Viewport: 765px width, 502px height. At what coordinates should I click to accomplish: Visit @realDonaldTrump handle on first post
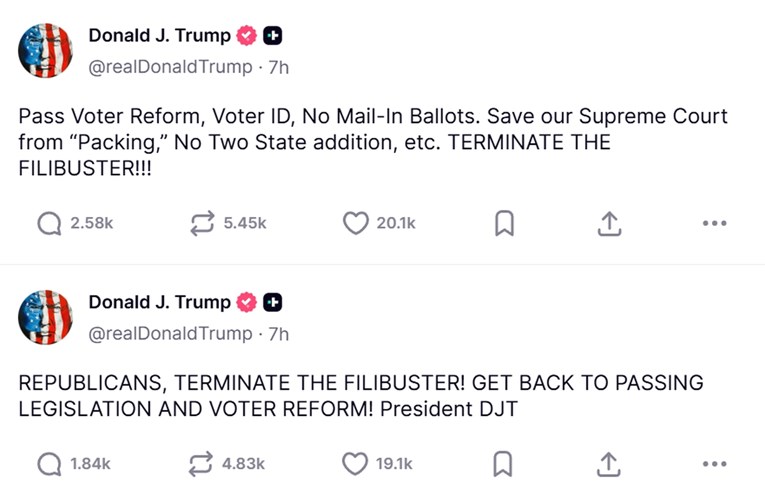(x=170, y=68)
